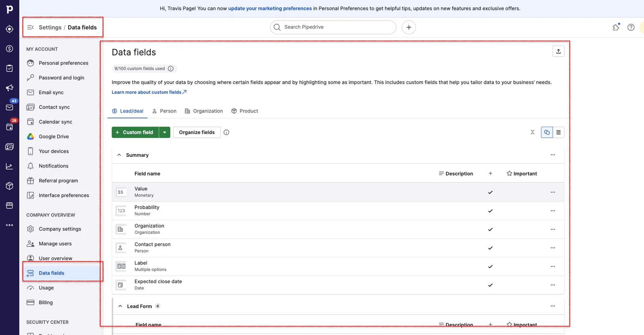Open Products box icon in left rail
The height and width of the screenshot is (335, 644).
click(x=10, y=186)
